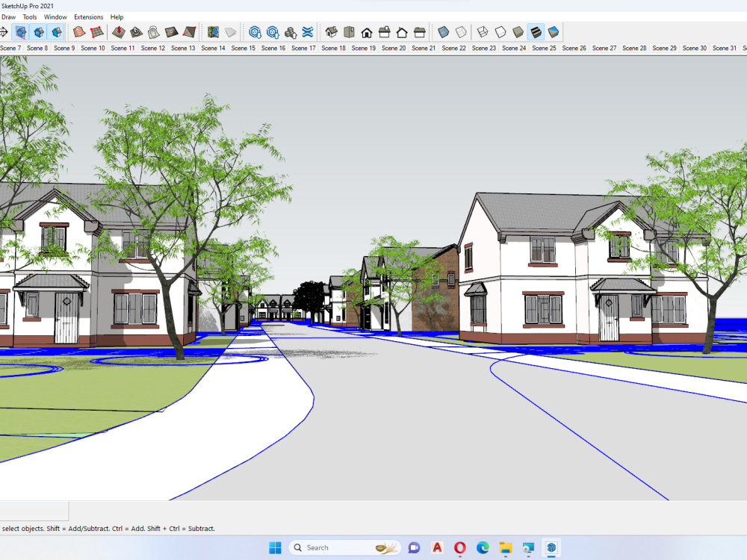747x560 pixels.
Task: Toggle Display Section Fill
Action: click(x=56, y=32)
